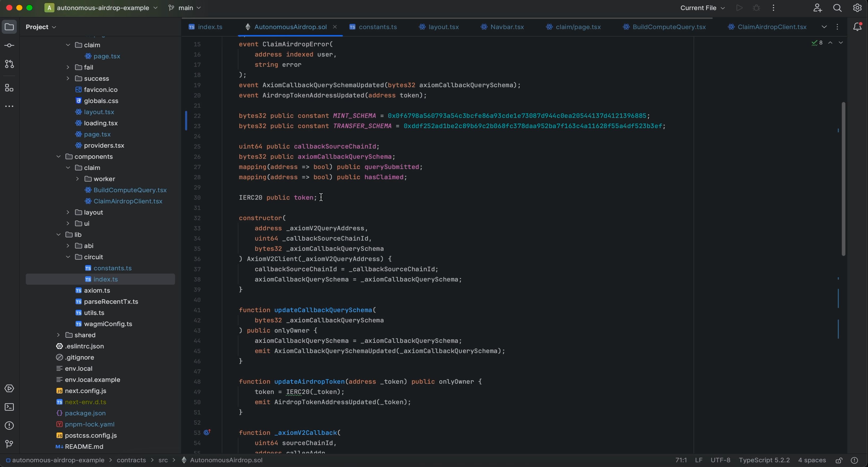Open the More Actions vertical dots in toolbar
Screen dimensions: 868x467
click(x=774, y=8)
